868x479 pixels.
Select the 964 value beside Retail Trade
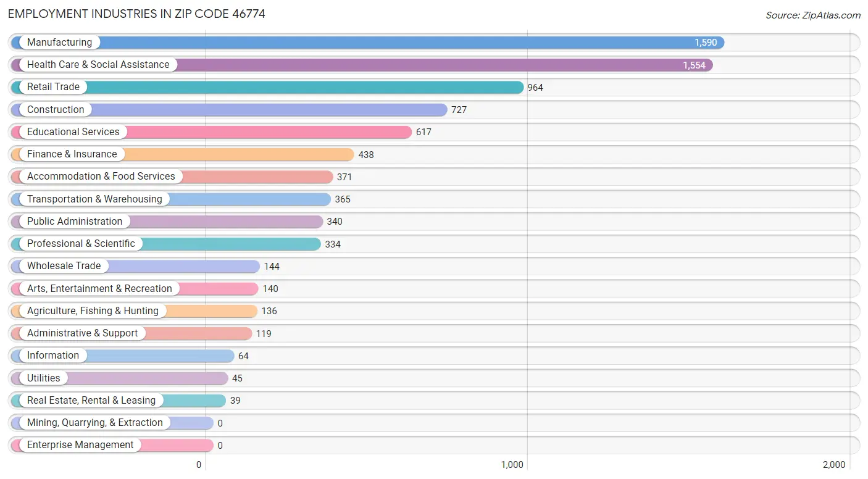tap(535, 88)
